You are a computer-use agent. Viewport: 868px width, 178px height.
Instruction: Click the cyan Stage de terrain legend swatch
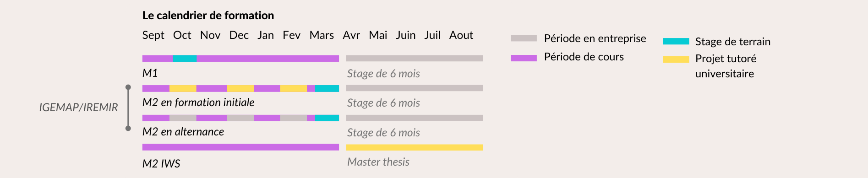(x=676, y=41)
